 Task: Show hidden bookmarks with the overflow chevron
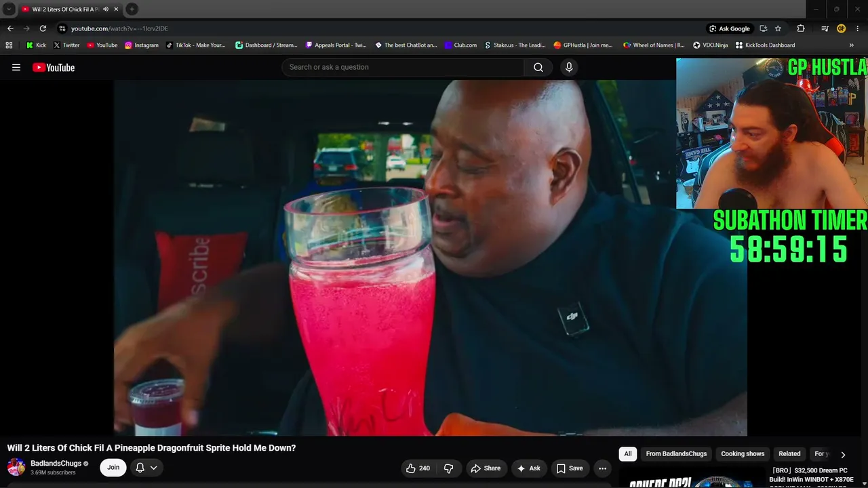pos(852,45)
